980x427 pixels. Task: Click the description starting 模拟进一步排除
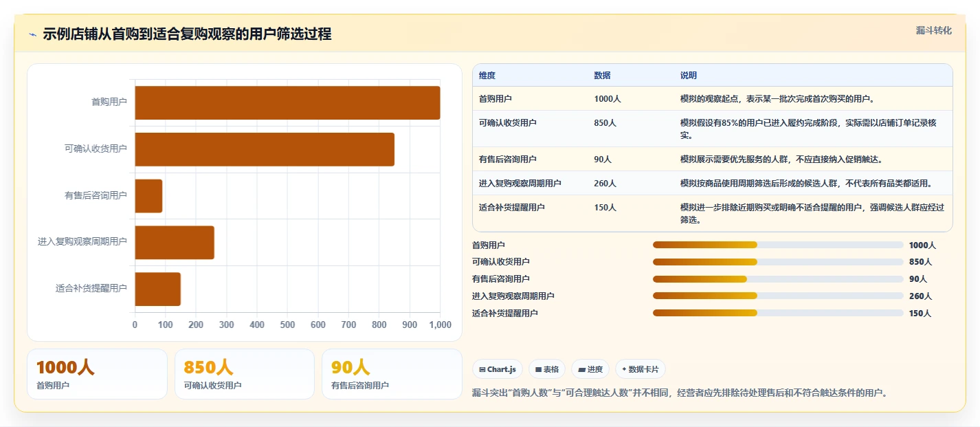tap(812, 214)
